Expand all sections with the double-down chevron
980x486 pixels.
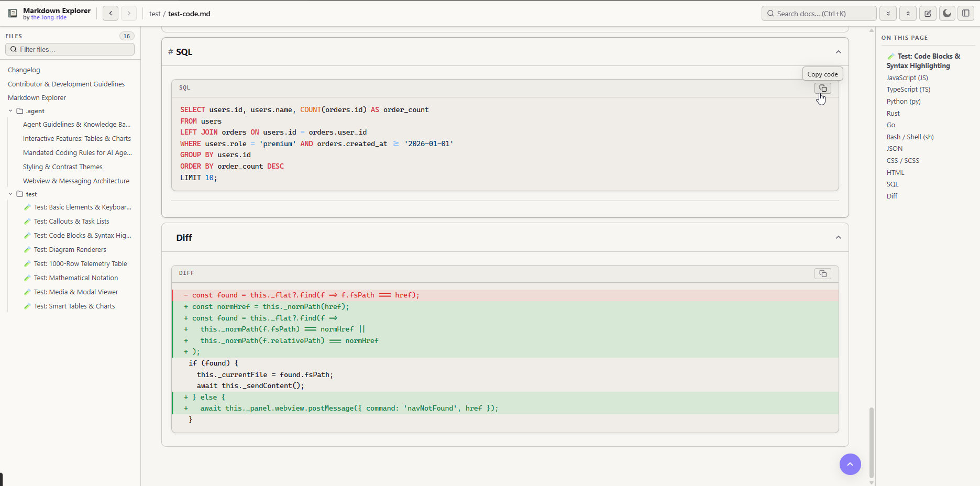888,14
